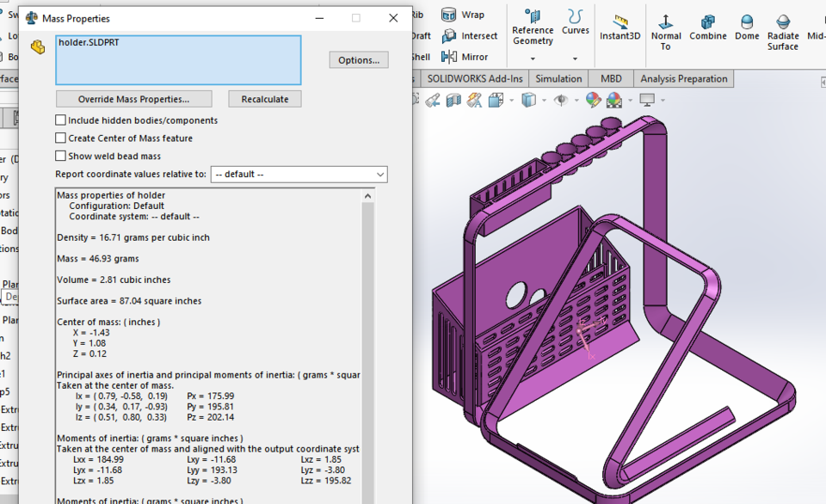Open the MBD ribbon tab
Screen dimensions: 826x504
click(611, 77)
